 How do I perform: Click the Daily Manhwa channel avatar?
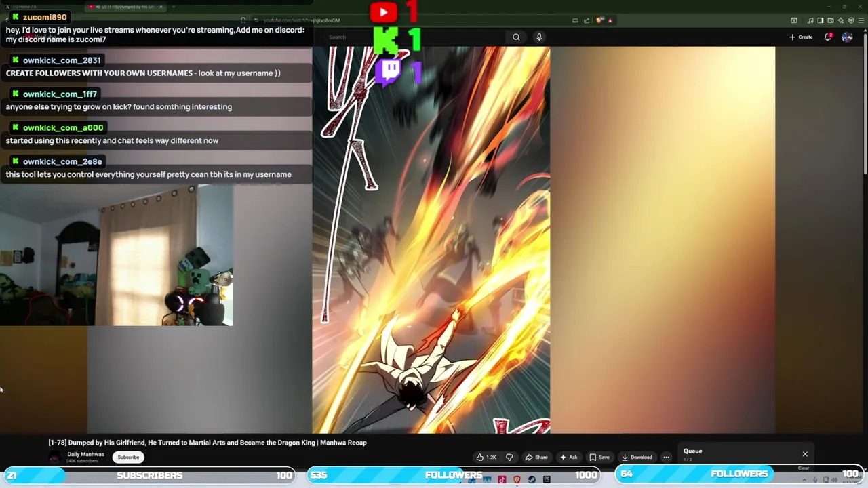[x=55, y=457]
